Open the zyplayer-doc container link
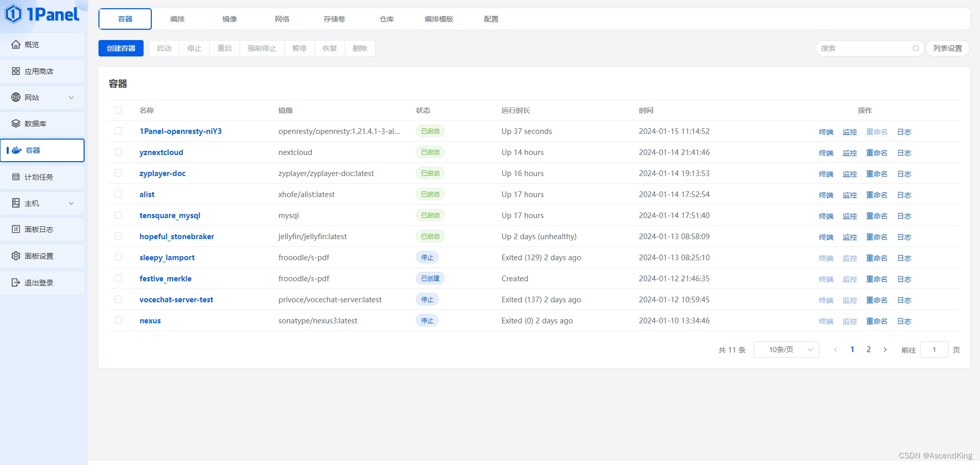 coord(163,173)
